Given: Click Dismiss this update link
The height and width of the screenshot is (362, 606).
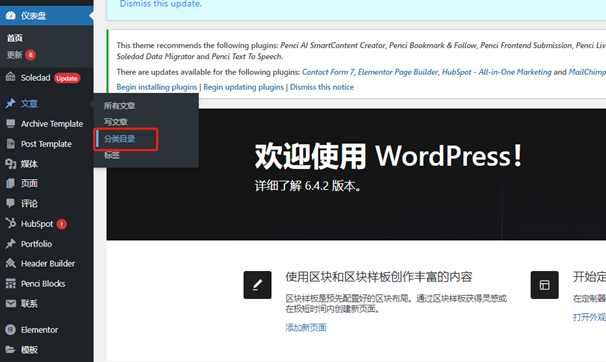Looking at the screenshot, I should [161, 4].
